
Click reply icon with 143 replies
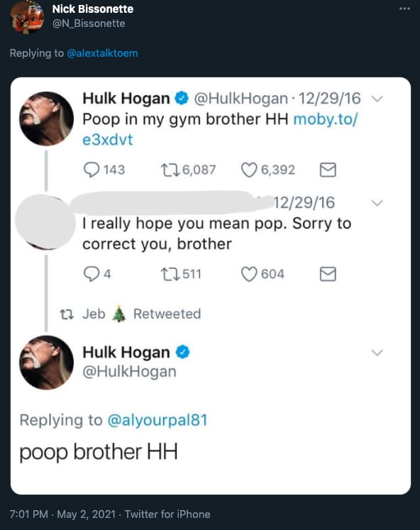point(92,170)
